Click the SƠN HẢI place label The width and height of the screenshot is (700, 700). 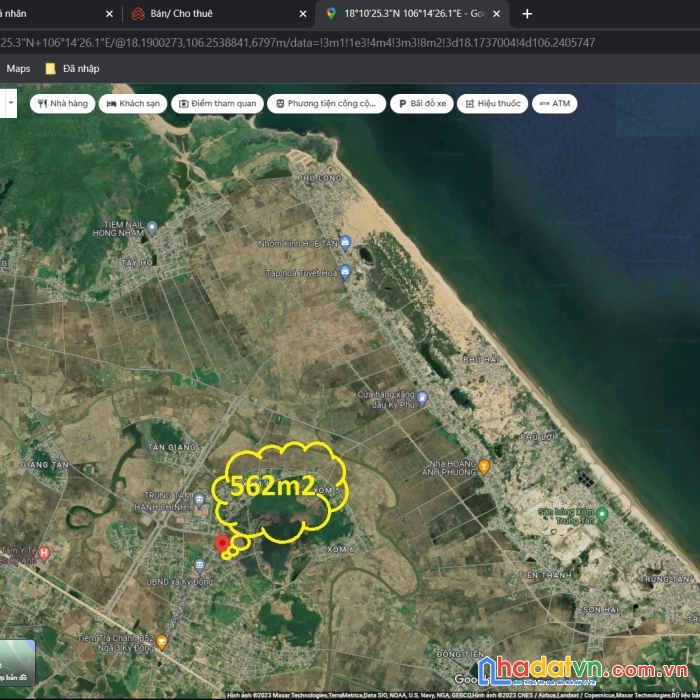click(600, 609)
